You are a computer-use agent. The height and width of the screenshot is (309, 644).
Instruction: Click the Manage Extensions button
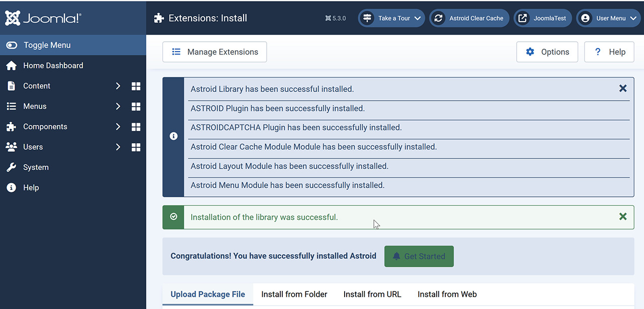[x=214, y=52]
